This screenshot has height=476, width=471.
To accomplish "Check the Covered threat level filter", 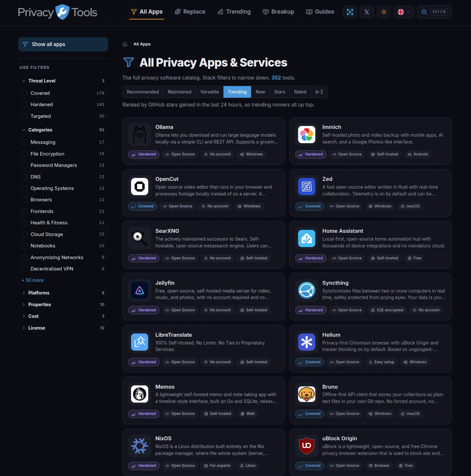I will coord(24,93).
